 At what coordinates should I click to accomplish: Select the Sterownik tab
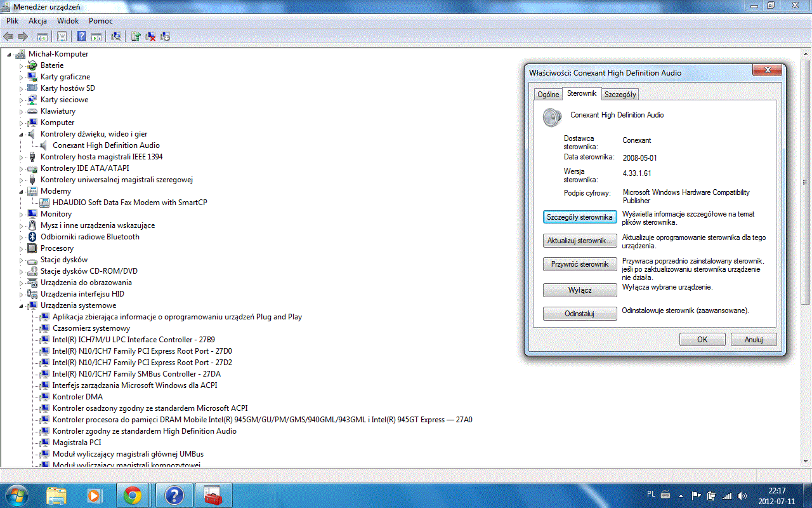point(582,93)
